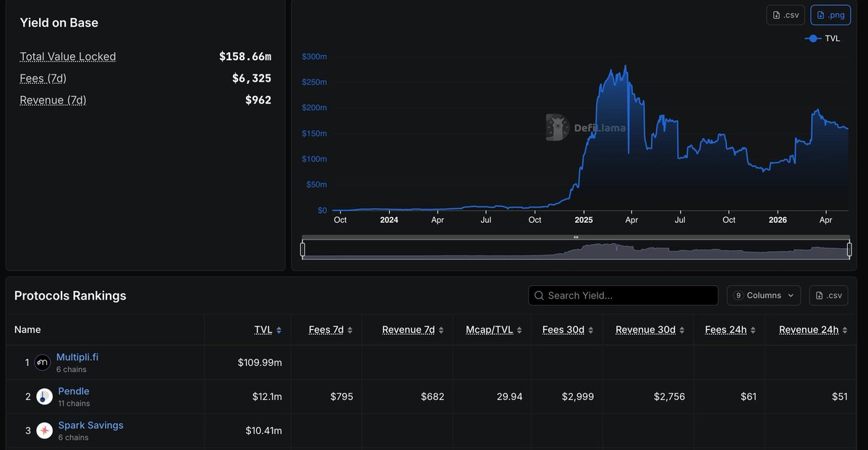The width and height of the screenshot is (868, 450).
Task: Download the chart as .png
Action: [830, 15]
